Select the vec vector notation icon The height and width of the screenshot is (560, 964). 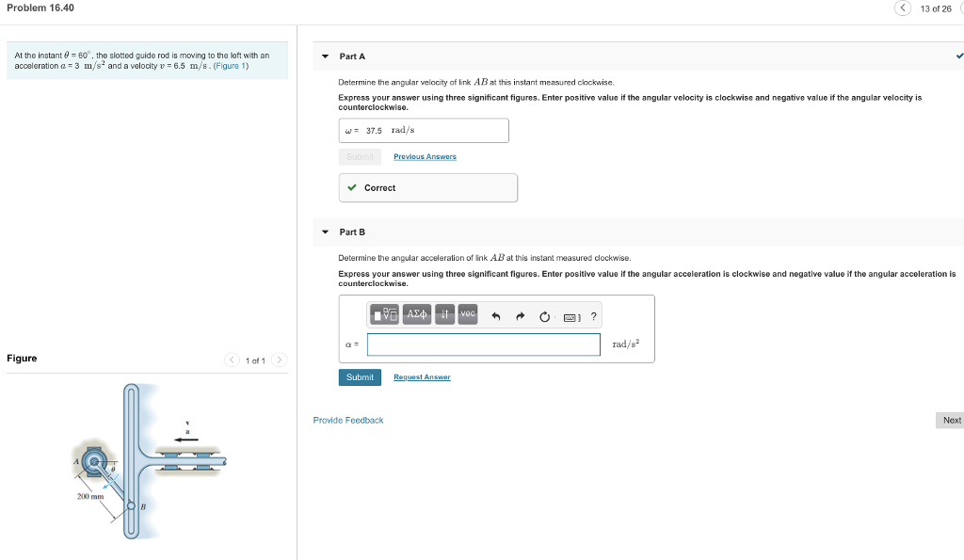[x=467, y=314]
